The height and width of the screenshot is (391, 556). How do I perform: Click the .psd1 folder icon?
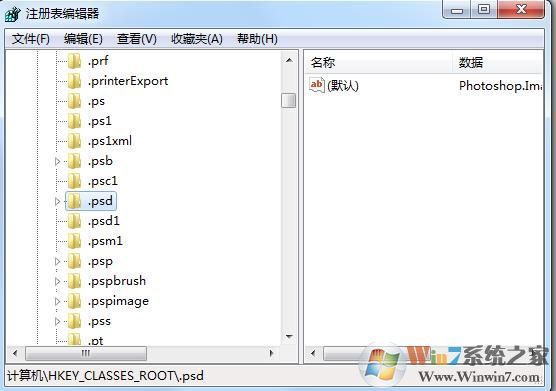click(x=74, y=221)
